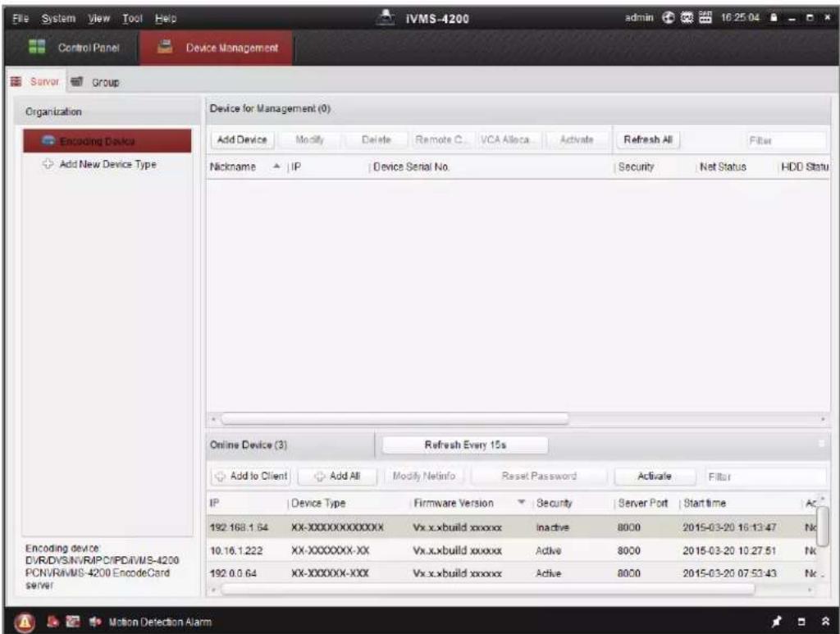Click the managed devices IP column header
840x634 pixels.
[x=329, y=167]
